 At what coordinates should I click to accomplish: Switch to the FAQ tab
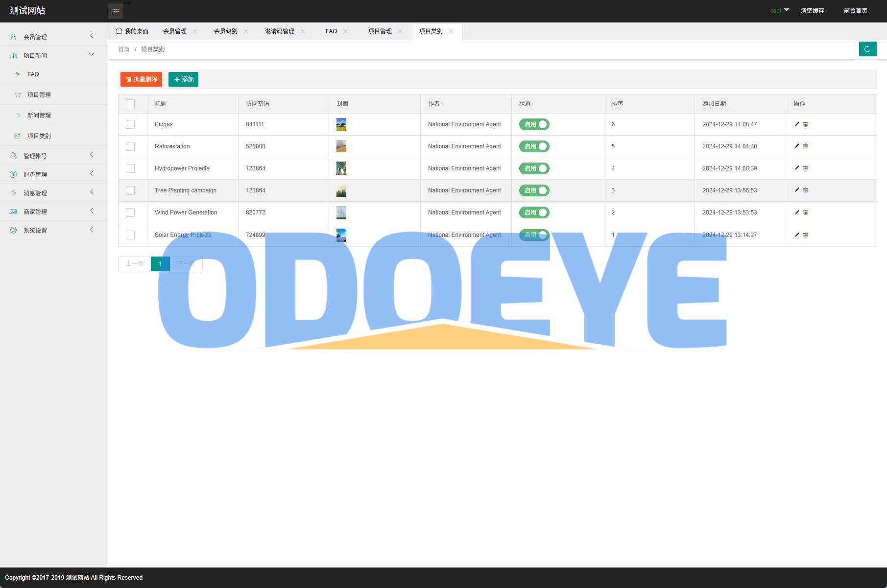tap(331, 31)
